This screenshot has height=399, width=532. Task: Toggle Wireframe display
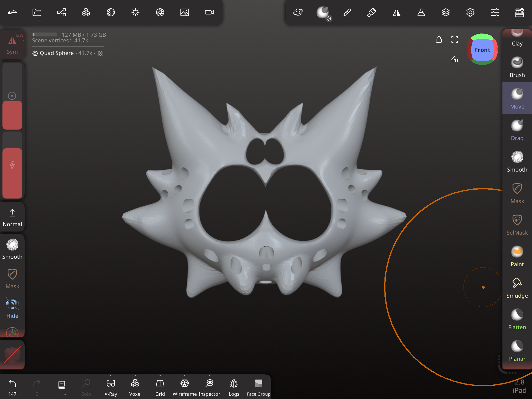[185, 387]
